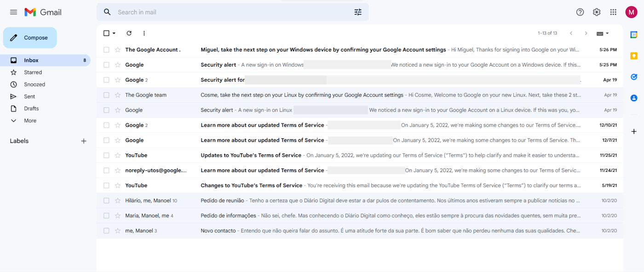Expand the select-all dropdown arrow
This screenshot has width=644, height=272.
tap(114, 33)
